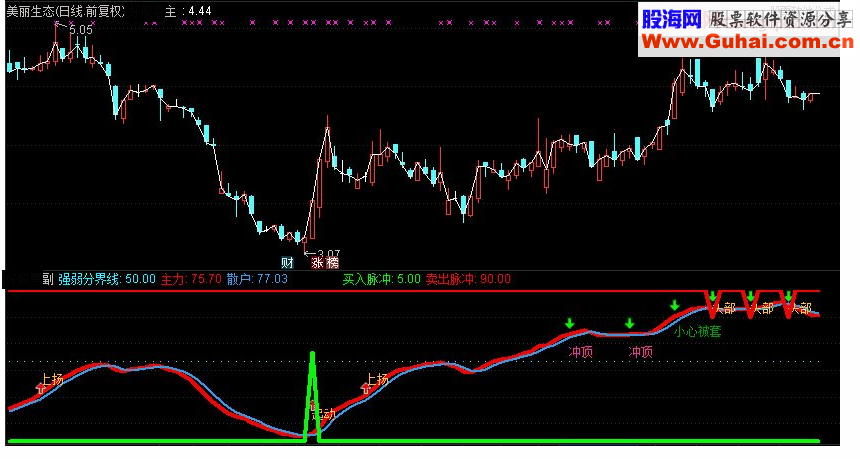Click the green down arrow above 小心被套

pos(674,305)
